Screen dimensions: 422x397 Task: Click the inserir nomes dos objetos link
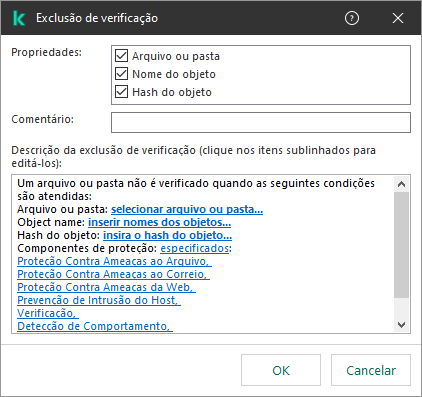(x=159, y=222)
